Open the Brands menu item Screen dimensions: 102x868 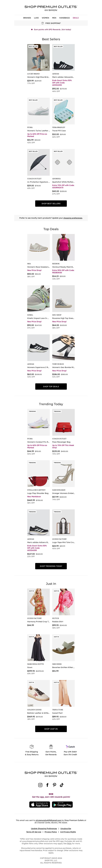click(x=27, y=18)
